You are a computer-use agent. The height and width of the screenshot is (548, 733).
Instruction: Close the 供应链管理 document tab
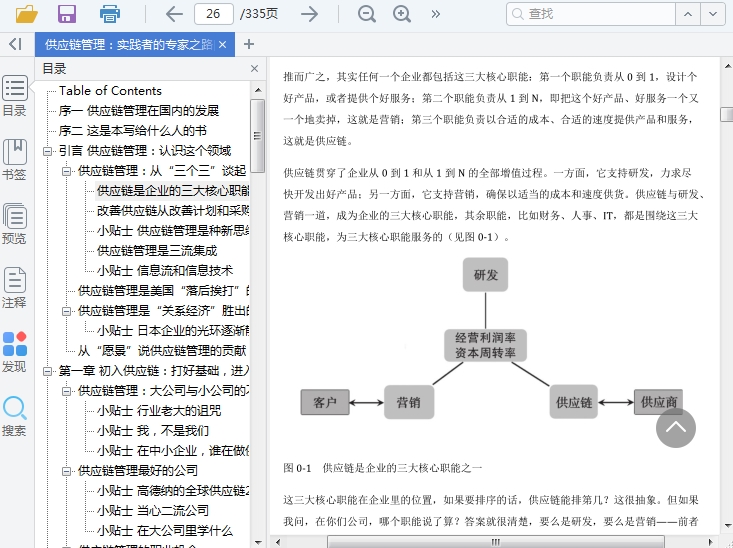coord(223,44)
